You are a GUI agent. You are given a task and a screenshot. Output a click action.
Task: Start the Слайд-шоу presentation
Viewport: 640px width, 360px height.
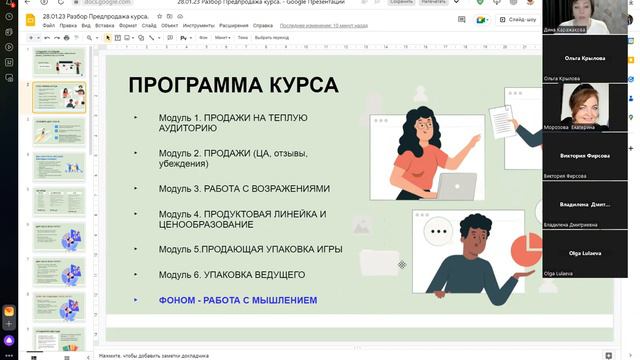(518, 20)
